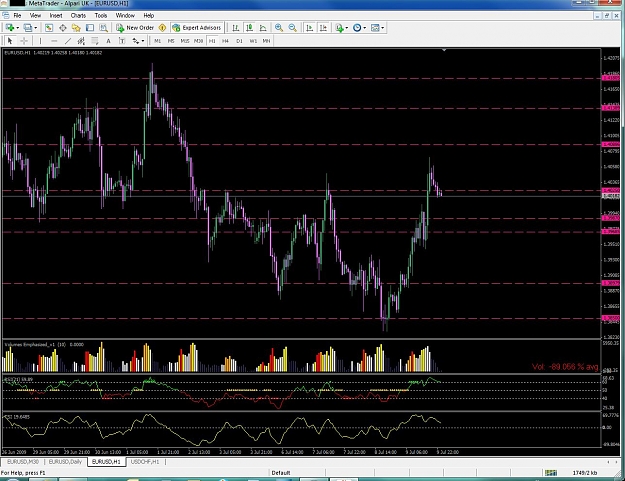Open the Data Window crosshair-target icon
This screenshot has height=481, width=625.
(x=63, y=28)
